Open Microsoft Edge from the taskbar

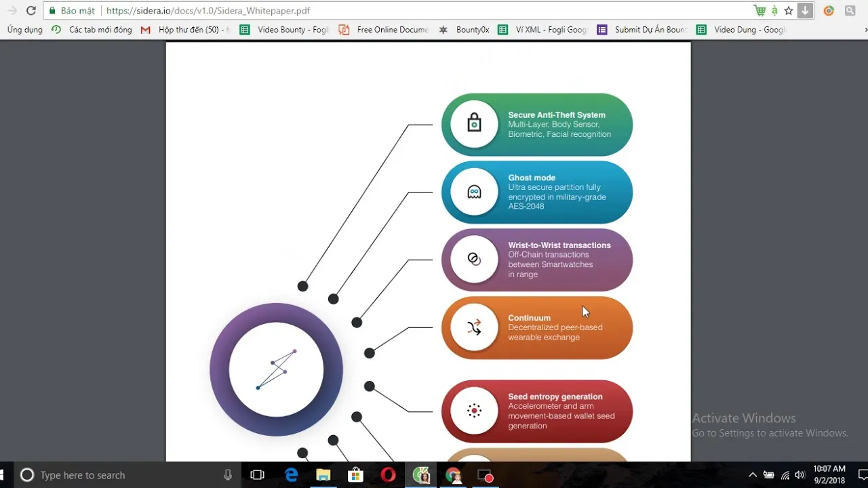[292, 475]
